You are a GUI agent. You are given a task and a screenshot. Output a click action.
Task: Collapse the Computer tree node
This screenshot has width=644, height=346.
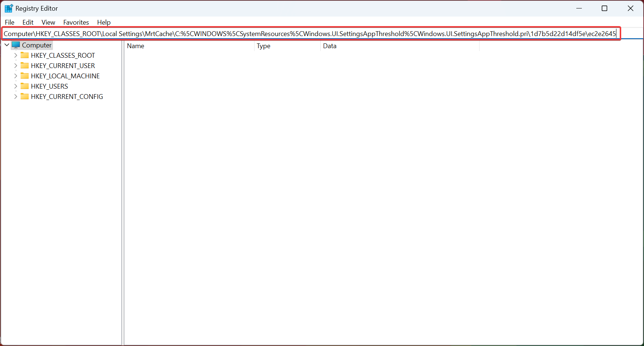pyautogui.click(x=7, y=45)
